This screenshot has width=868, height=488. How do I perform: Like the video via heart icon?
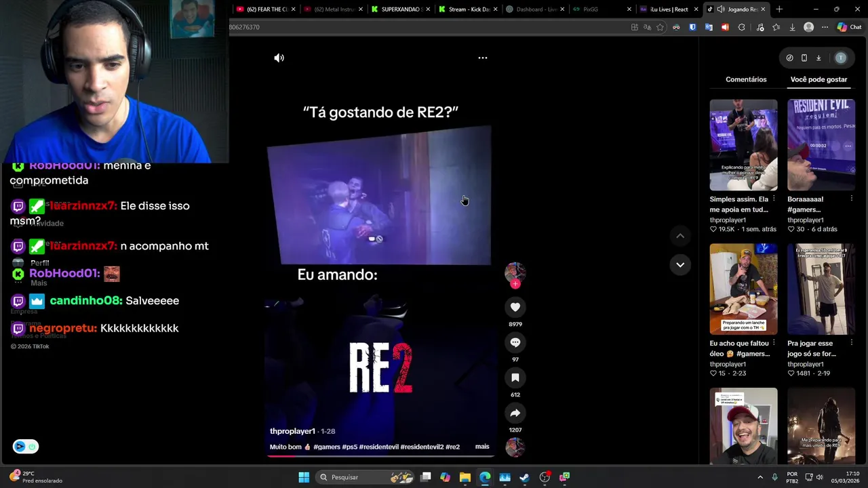tap(515, 307)
